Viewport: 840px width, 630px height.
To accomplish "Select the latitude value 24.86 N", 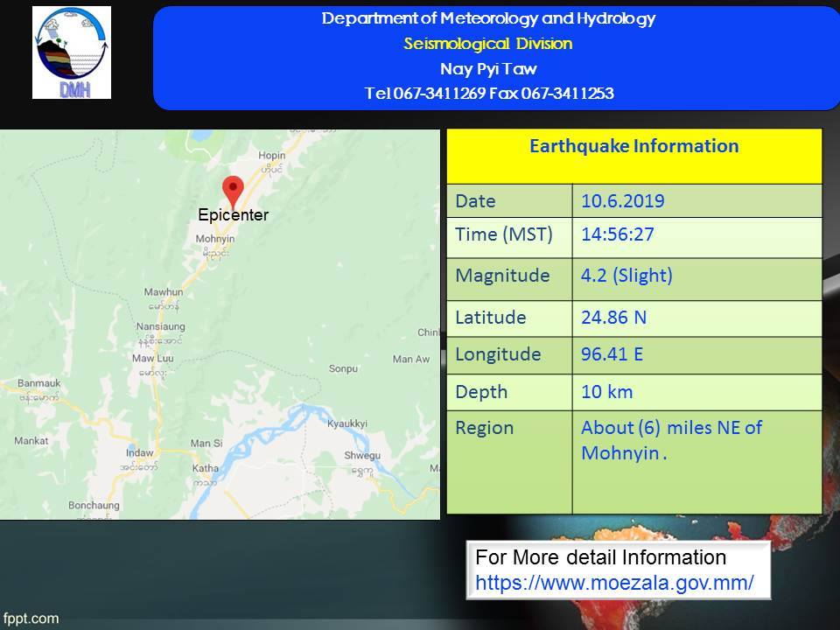I will [613, 317].
